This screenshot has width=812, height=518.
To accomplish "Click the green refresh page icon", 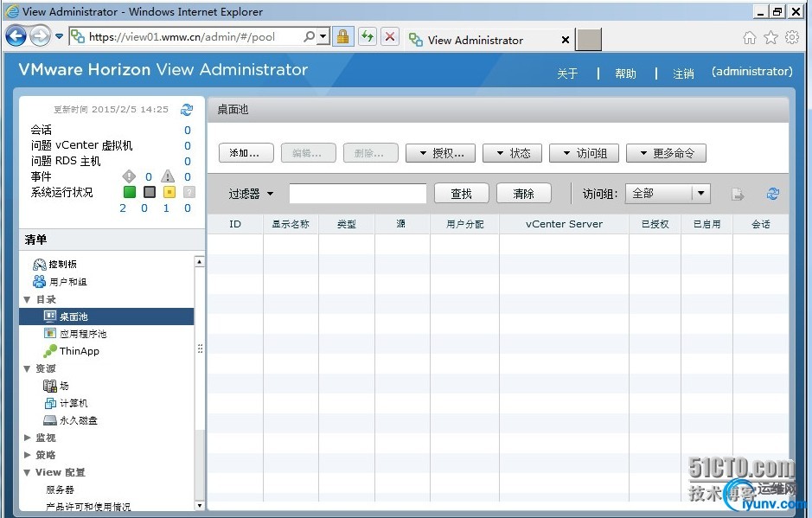I will (368, 37).
